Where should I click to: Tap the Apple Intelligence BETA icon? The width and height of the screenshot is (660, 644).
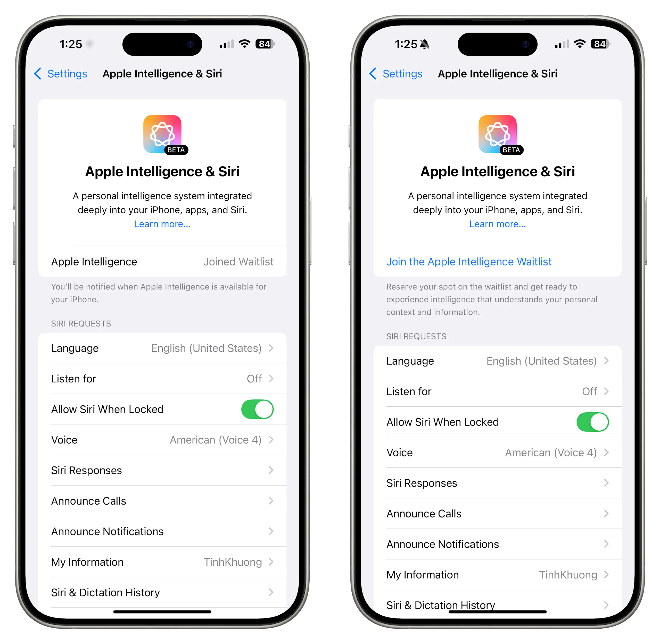point(163,129)
